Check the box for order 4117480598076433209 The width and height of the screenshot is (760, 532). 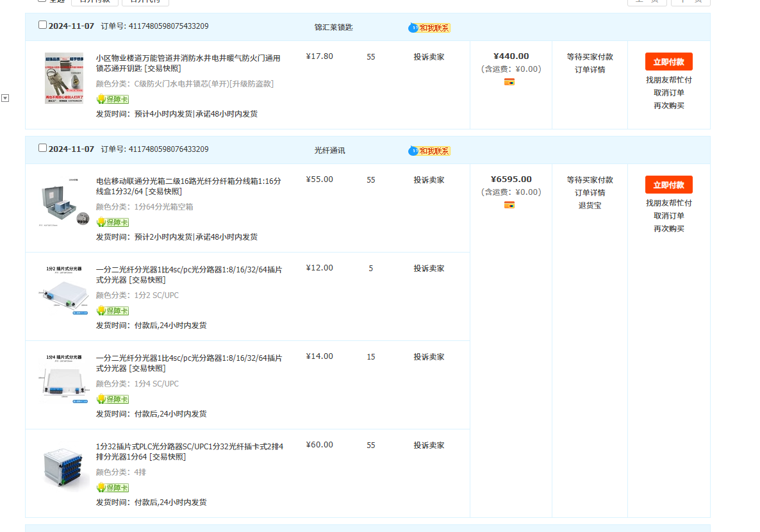(x=43, y=148)
